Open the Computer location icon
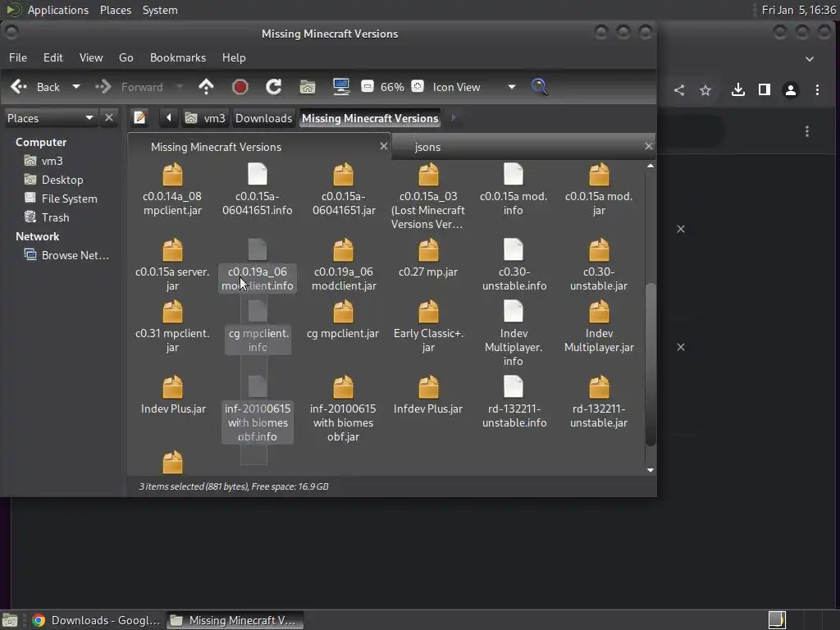The width and height of the screenshot is (840, 630). [340, 87]
